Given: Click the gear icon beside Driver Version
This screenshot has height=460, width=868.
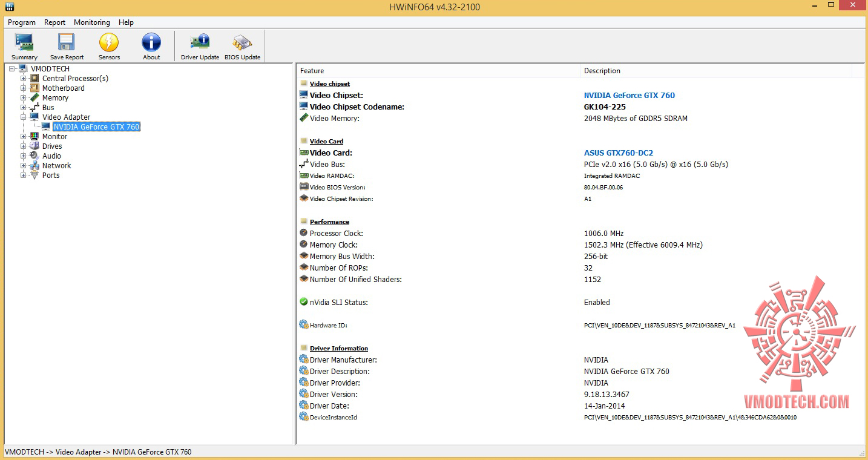Looking at the screenshot, I should 304,394.
